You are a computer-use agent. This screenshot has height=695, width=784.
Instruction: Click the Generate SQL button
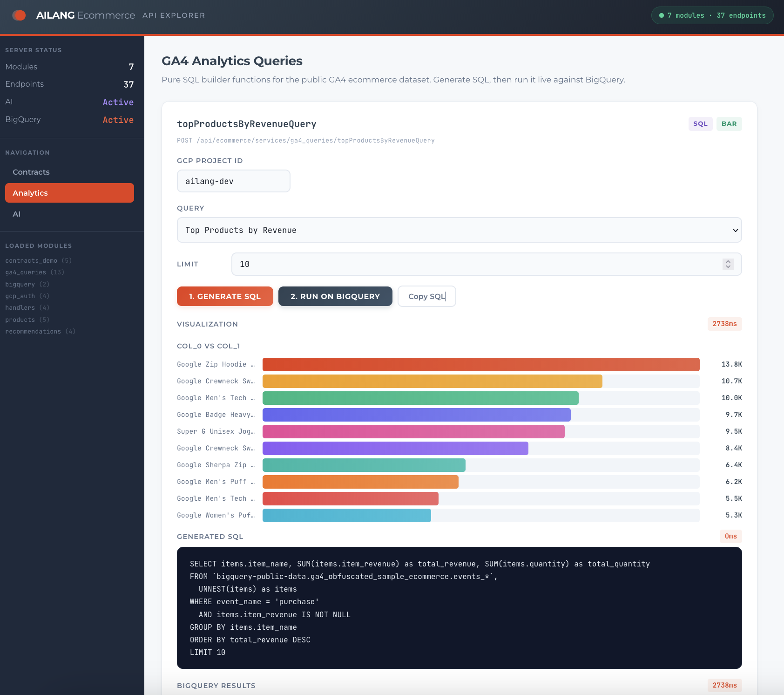point(225,296)
